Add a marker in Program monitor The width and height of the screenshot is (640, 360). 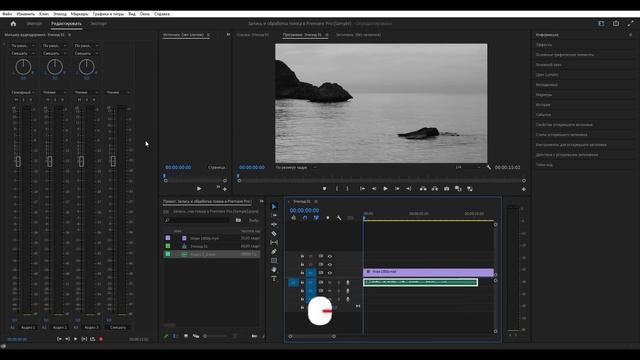324,189
